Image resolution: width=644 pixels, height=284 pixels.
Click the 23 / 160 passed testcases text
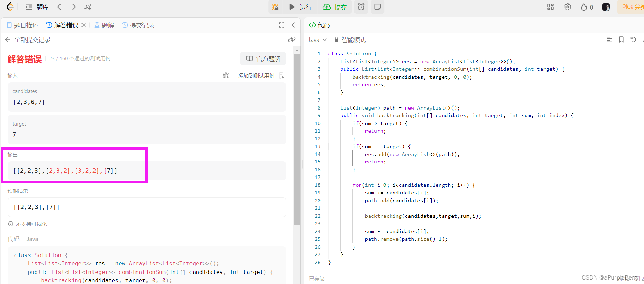[80, 59]
